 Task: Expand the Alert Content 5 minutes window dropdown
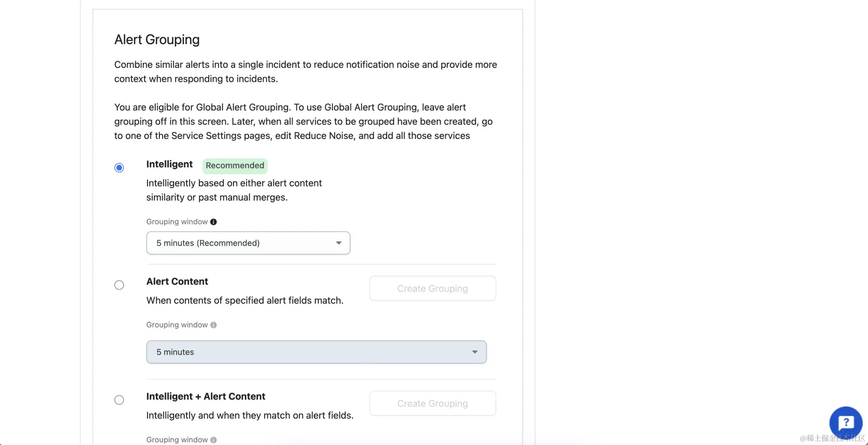[316, 352]
